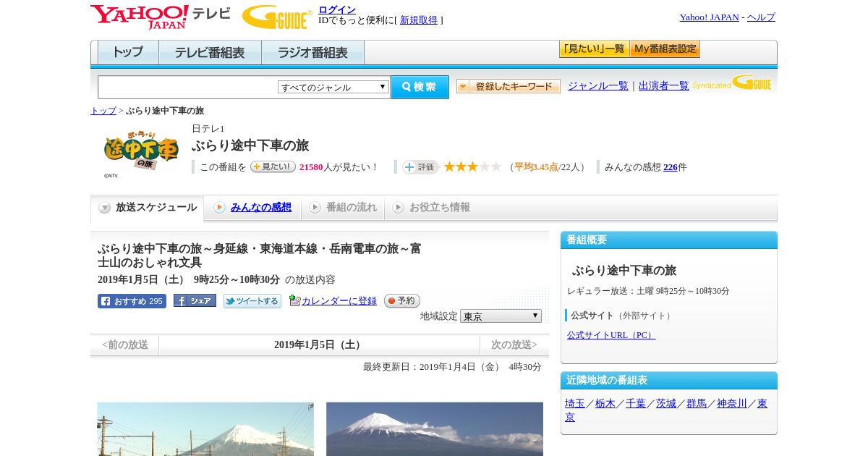Click the G-GUIDE logo in header

pos(277,17)
